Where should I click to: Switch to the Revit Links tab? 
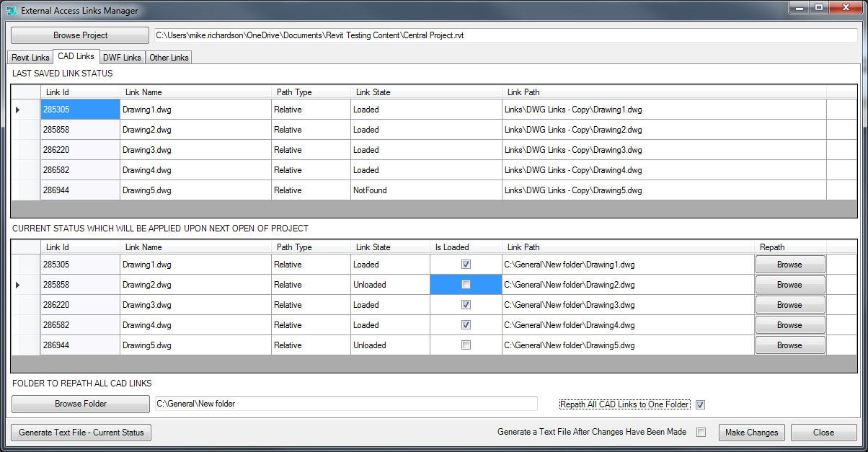pyautogui.click(x=29, y=57)
